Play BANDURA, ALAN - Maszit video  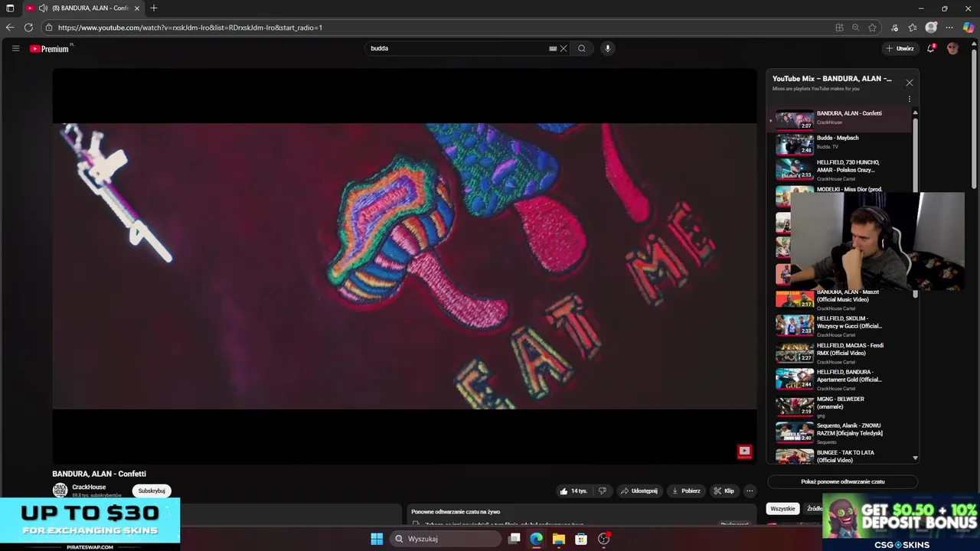click(x=841, y=299)
